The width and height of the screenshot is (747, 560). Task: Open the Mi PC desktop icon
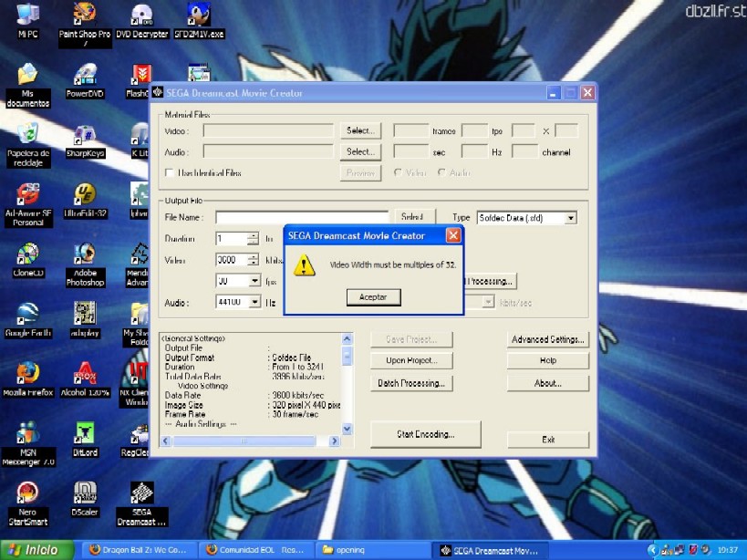pos(27,20)
